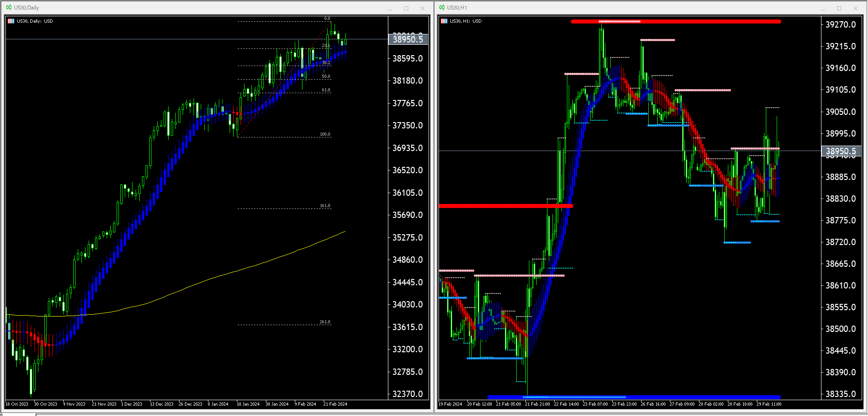This screenshot has height=416, width=868.
Task: Close the US30,Daily chart window
Action: (422, 8)
